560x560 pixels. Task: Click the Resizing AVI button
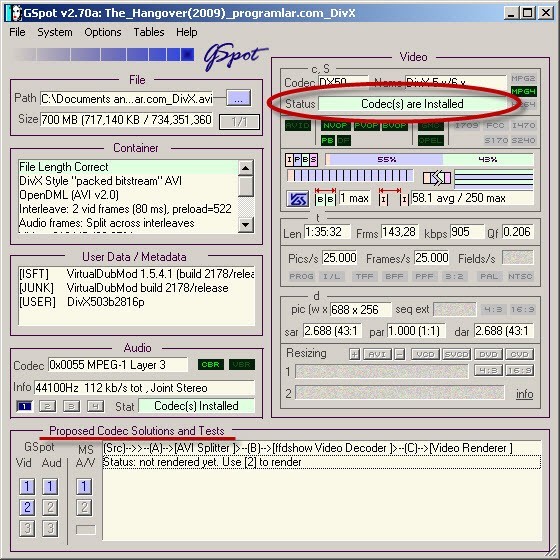(377, 354)
